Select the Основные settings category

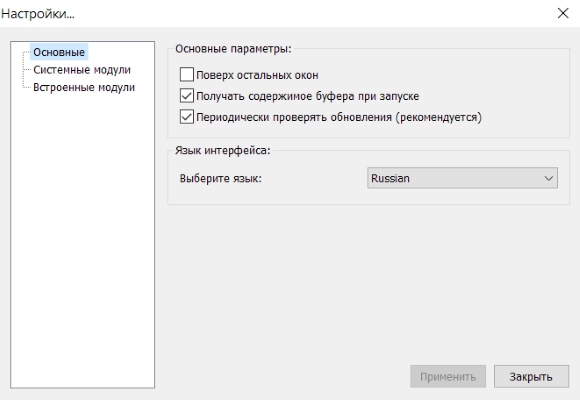point(59,52)
